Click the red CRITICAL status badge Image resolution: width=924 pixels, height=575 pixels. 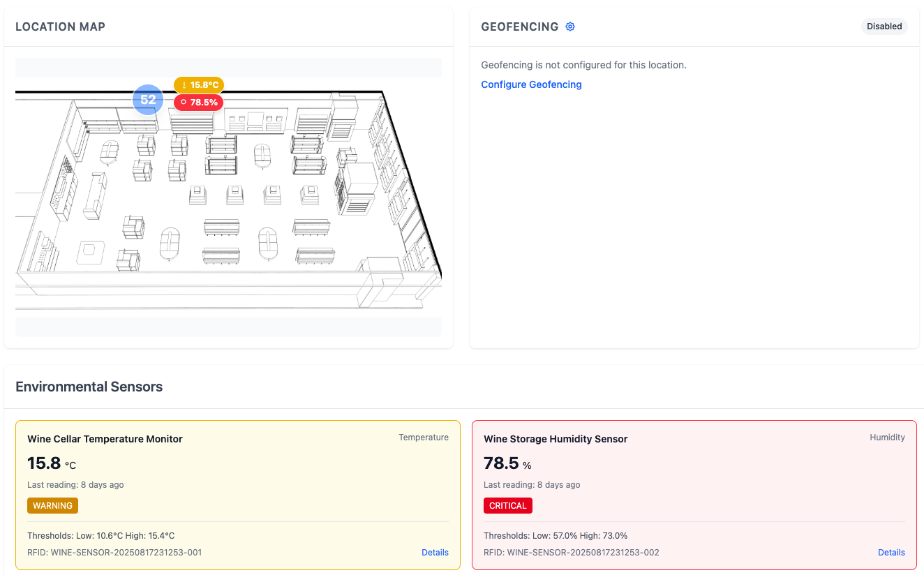(507, 506)
